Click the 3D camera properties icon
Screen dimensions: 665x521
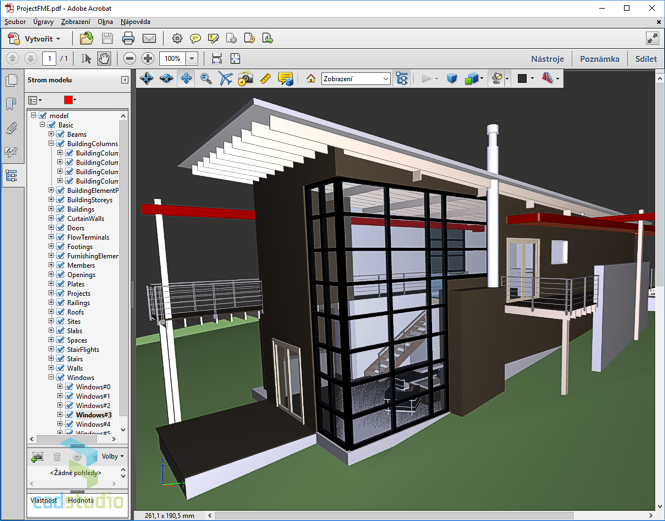tap(245, 78)
